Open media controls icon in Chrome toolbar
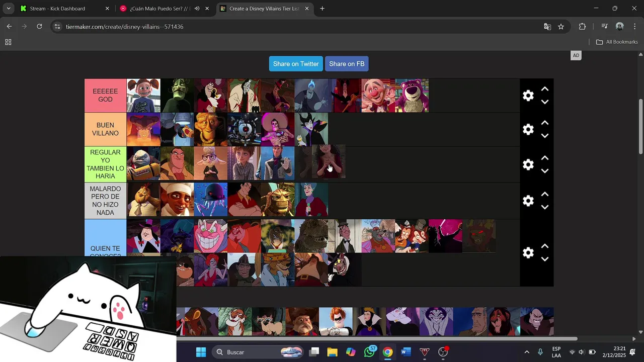 tap(605, 26)
